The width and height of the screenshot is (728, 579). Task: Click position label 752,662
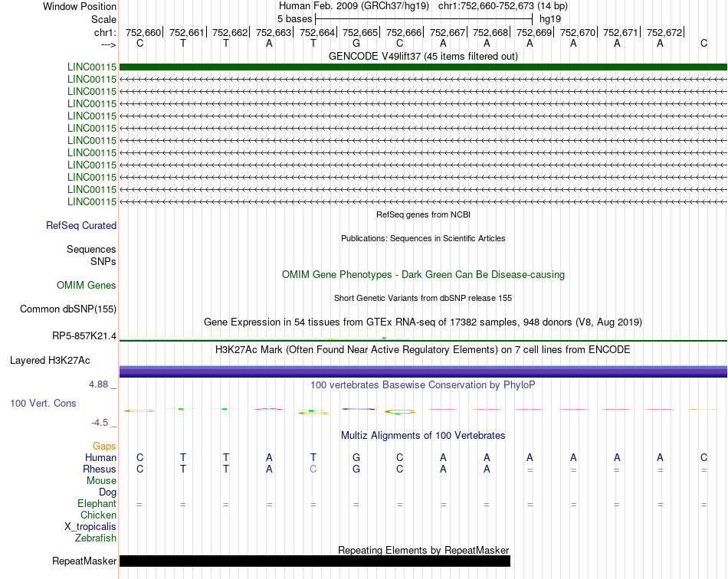pyautogui.click(x=230, y=32)
